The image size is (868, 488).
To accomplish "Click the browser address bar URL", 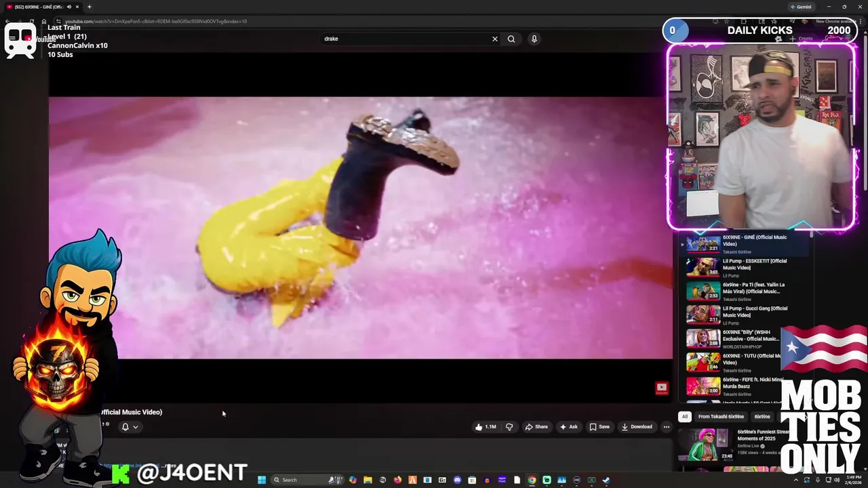I will (156, 21).
